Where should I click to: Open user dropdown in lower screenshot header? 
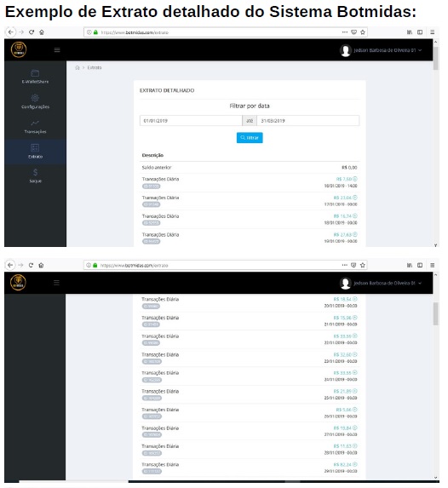381,283
